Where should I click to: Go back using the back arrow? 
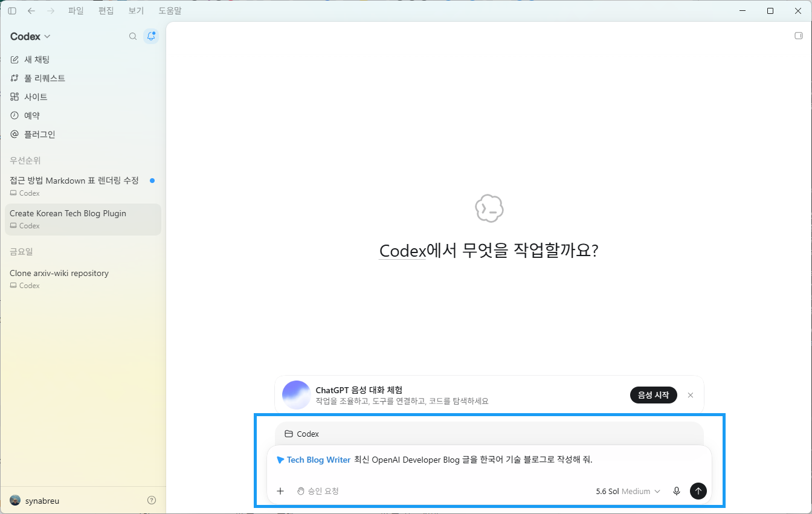tap(31, 11)
